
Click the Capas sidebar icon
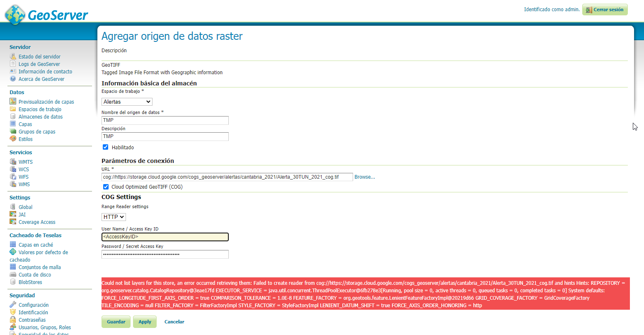tap(13, 124)
